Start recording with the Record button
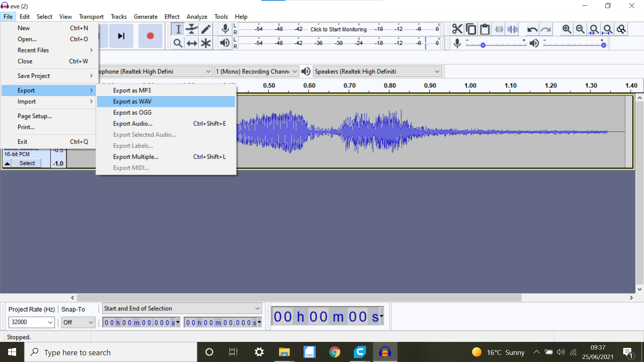Image resolution: width=644 pixels, height=362 pixels. click(x=150, y=36)
